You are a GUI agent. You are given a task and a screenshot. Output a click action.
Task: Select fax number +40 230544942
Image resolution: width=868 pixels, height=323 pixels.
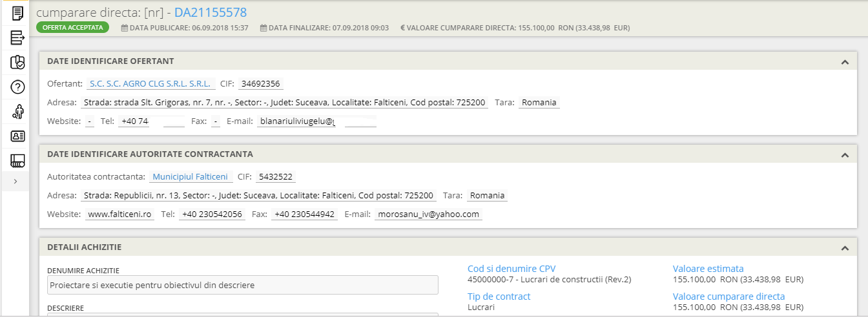304,214
